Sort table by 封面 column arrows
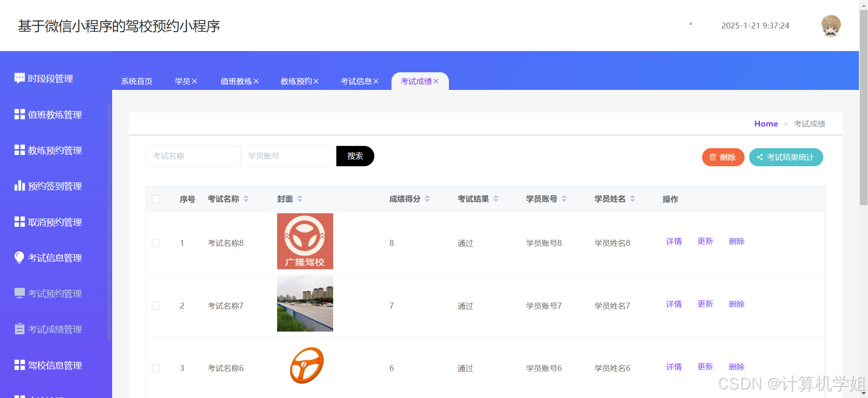Screen dimensions: 868x398 (300, 199)
